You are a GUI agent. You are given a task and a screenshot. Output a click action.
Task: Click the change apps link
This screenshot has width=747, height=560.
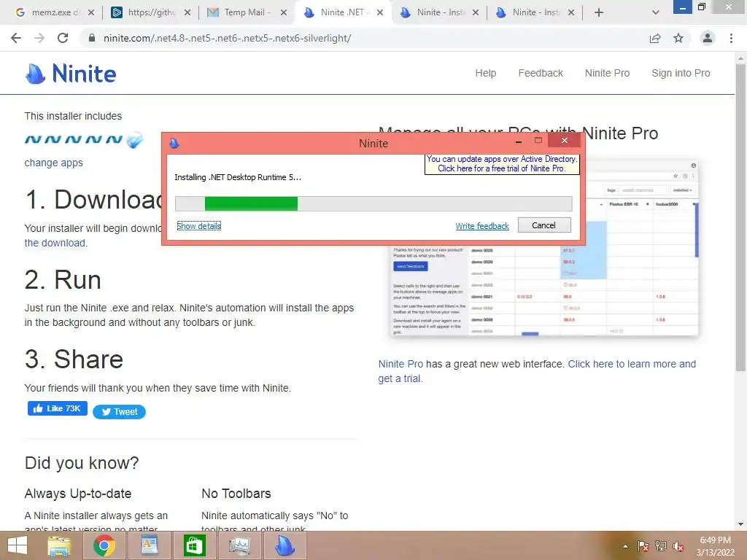(53, 163)
